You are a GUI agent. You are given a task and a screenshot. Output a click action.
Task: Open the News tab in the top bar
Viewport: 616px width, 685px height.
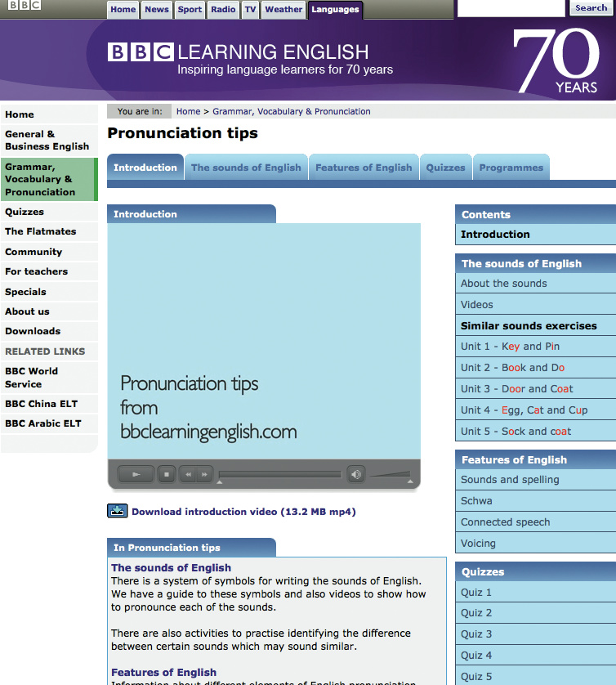coord(157,10)
